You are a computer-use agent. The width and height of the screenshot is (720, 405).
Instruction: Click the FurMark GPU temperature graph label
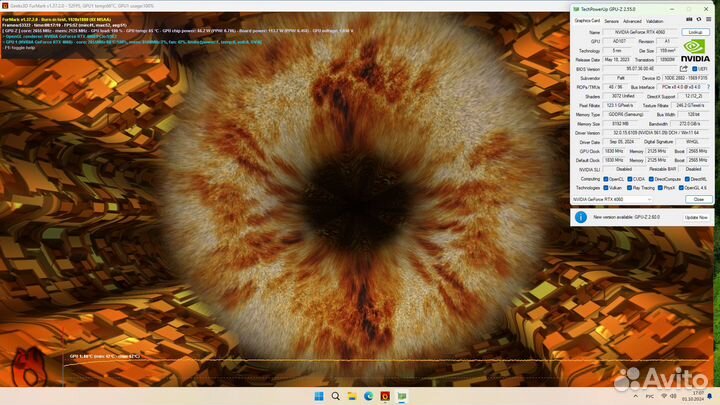(105, 356)
